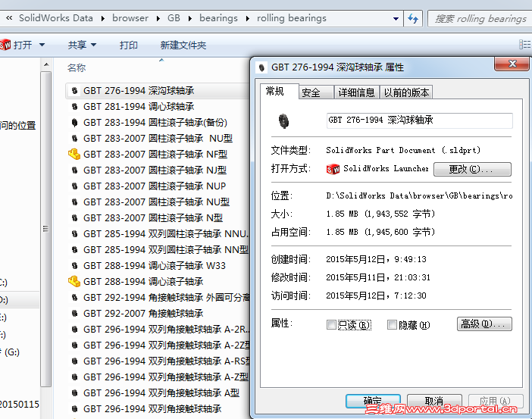
Task: Expand the arrow after bearings in the address bar
Action: pyautogui.click(x=248, y=18)
